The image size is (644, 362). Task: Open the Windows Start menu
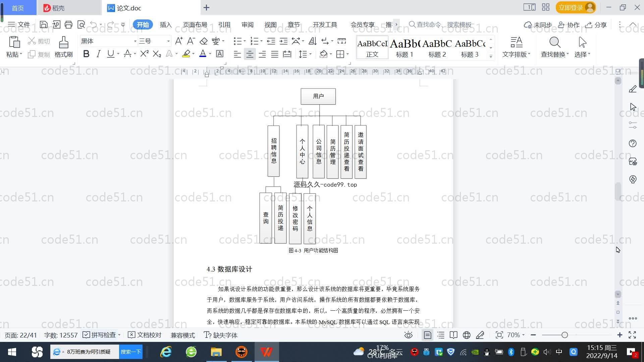pos(12,352)
